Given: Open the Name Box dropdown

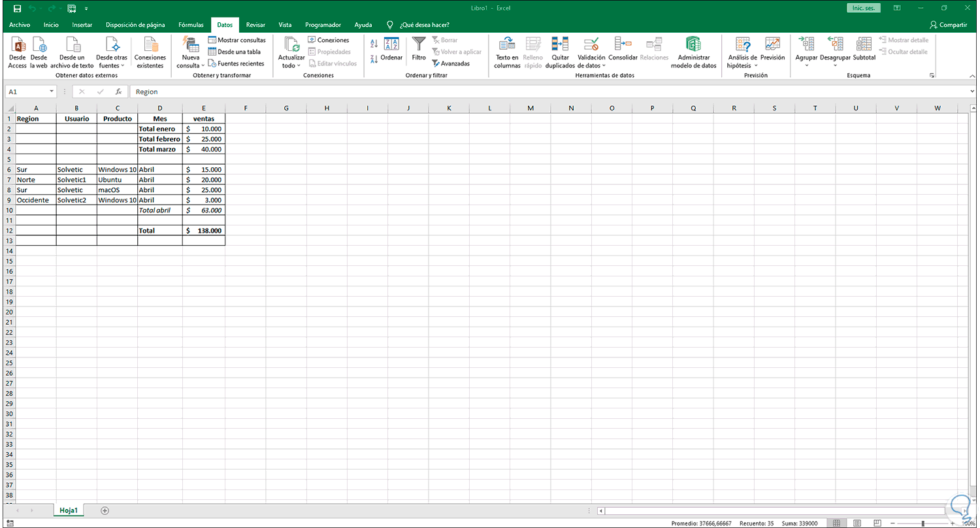Looking at the screenshot, I should tap(52, 91).
